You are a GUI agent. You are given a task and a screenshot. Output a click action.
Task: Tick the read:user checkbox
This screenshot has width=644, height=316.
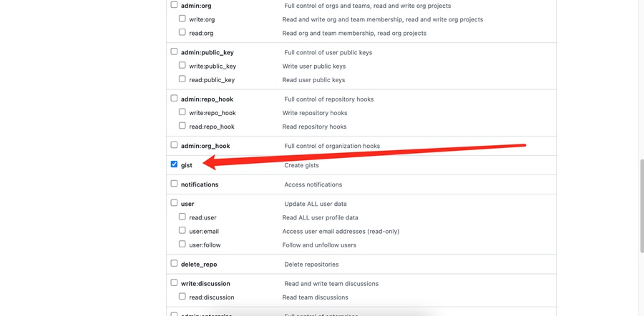[x=182, y=217]
